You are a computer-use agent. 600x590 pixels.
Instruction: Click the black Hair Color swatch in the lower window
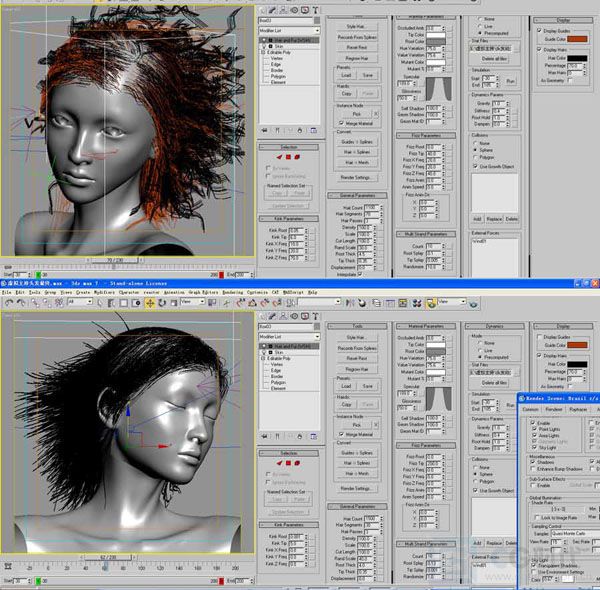click(577, 364)
